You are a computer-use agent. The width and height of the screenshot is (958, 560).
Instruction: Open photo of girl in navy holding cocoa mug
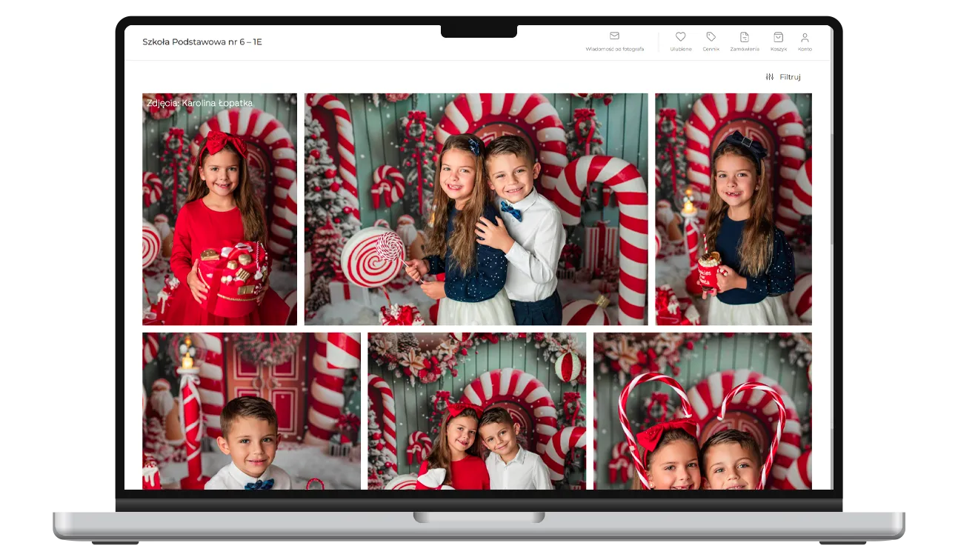[x=734, y=209]
